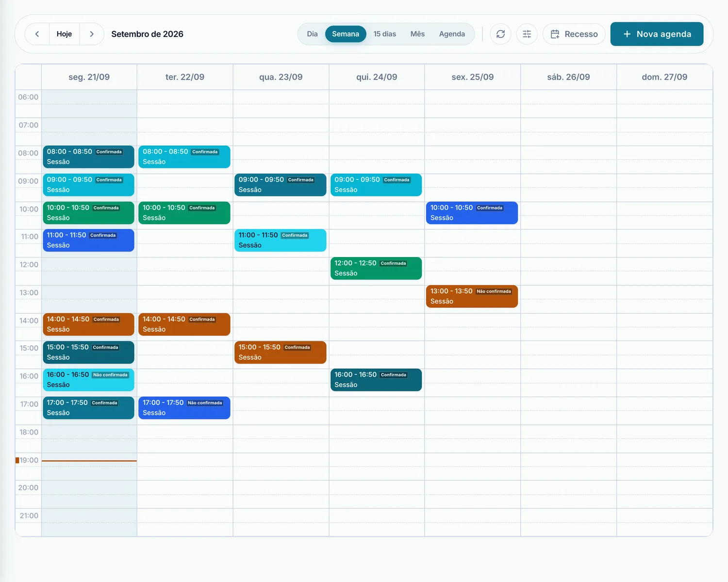
Task: Open Monday 17:00 - 17:50 session
Action: pos(88,408)
